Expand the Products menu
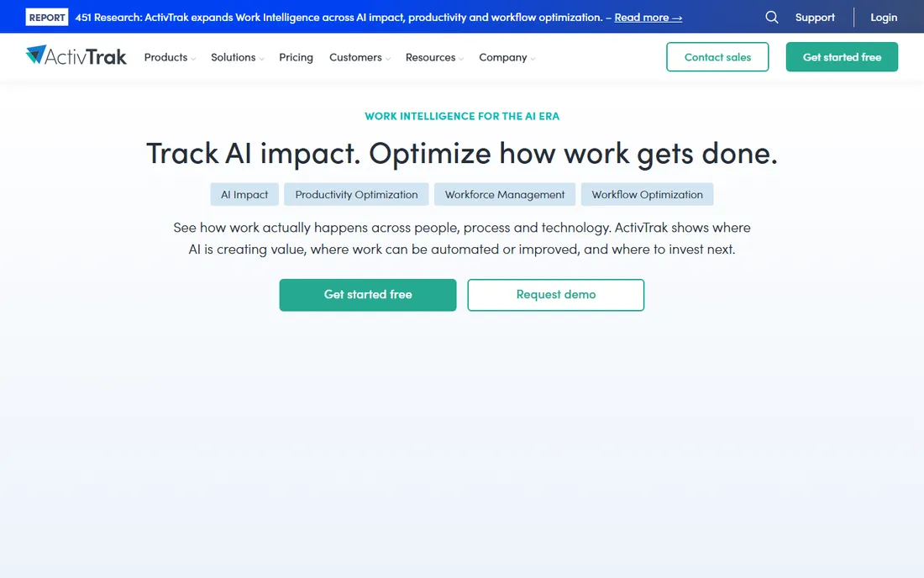 coord(170,57)
